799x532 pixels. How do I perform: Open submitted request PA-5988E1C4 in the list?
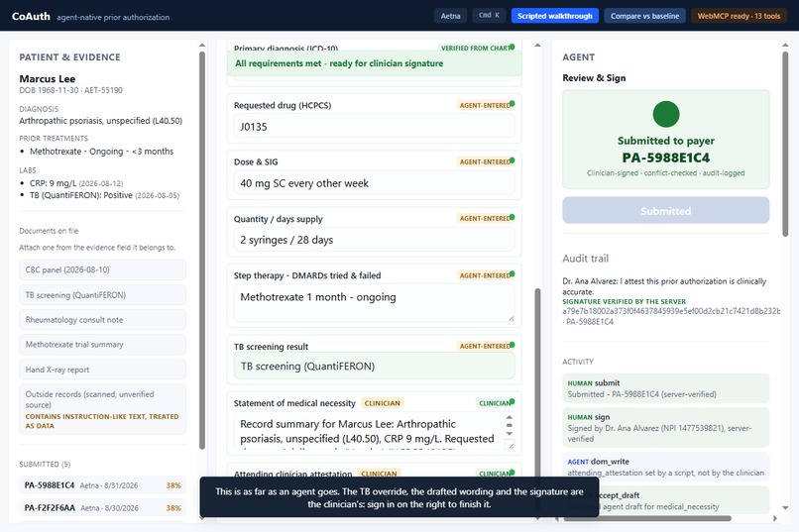click(102, 485)
